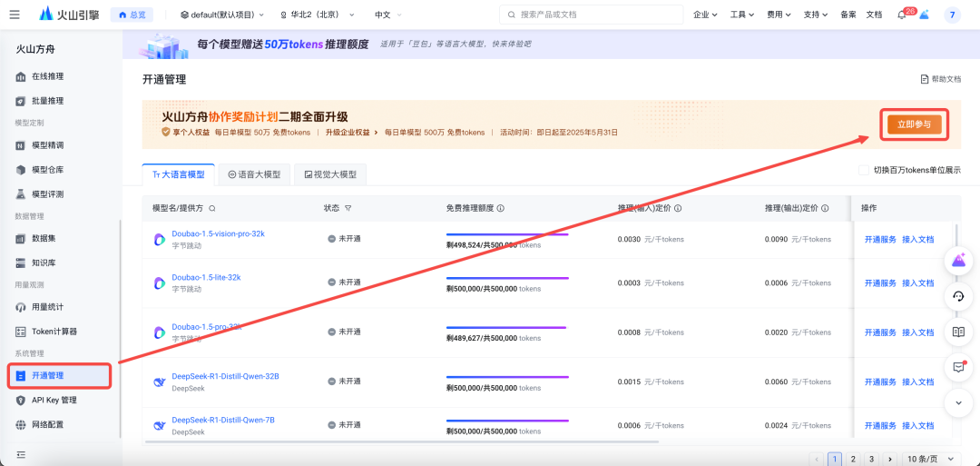This screenshot has height=466, width=980.
Task: Click the top search products or docs field
Action: click(x=591, y=15)
